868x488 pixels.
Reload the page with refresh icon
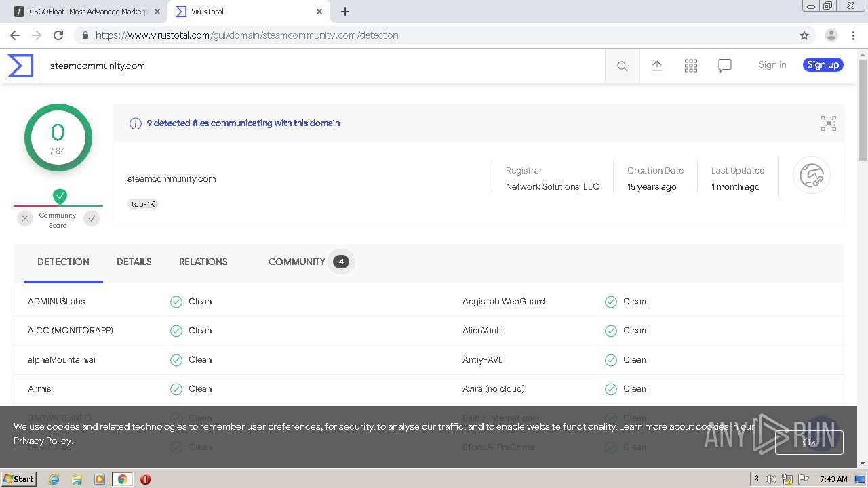58,35
